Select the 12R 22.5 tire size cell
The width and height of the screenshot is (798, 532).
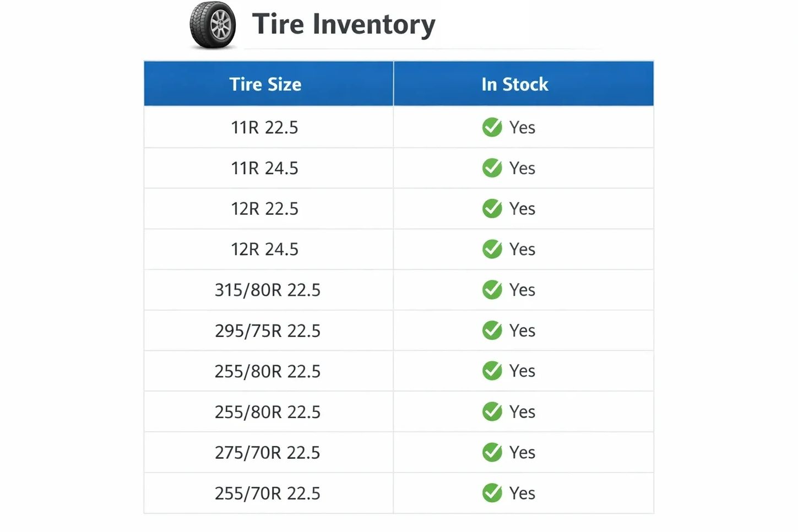(265, 209)
